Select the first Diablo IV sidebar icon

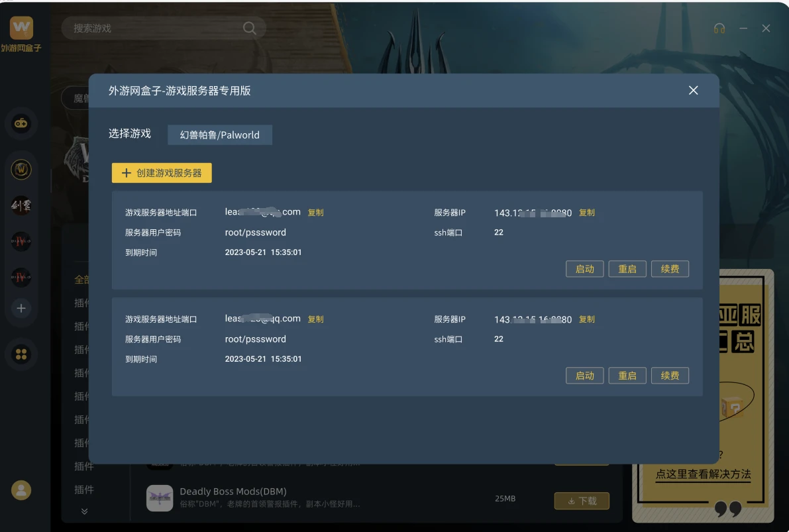pyautogui.click(x=21, y=241)
